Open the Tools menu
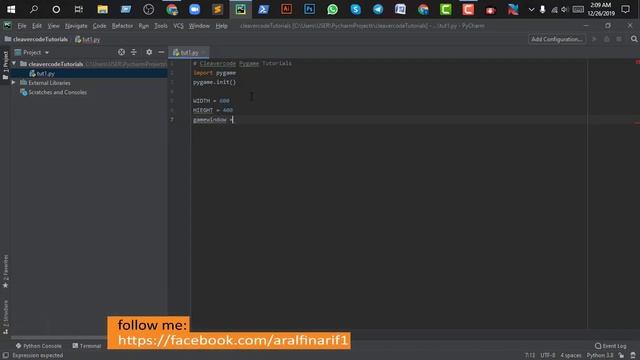Viewport: 640px width, 360px height. [x=161, y=26]
